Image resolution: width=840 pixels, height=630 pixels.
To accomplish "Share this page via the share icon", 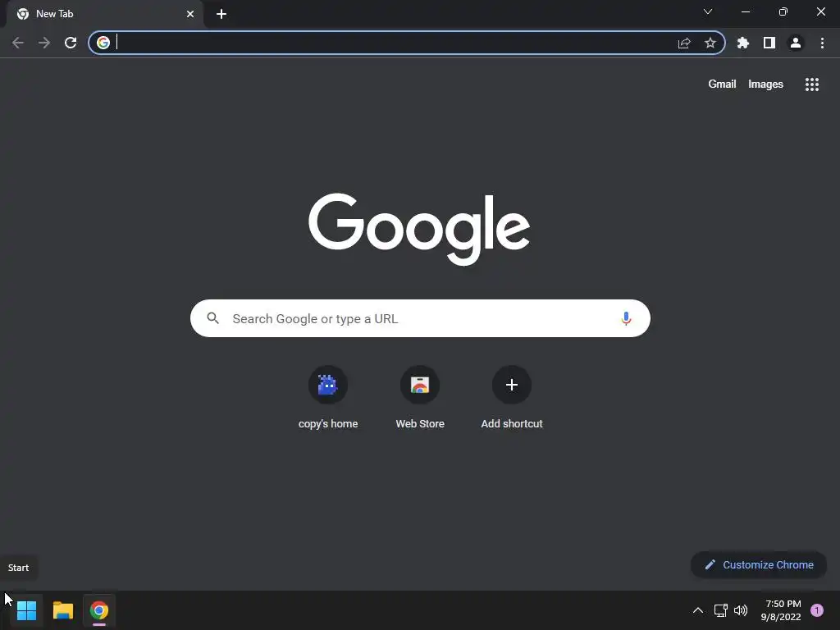I will pos(684,43).
